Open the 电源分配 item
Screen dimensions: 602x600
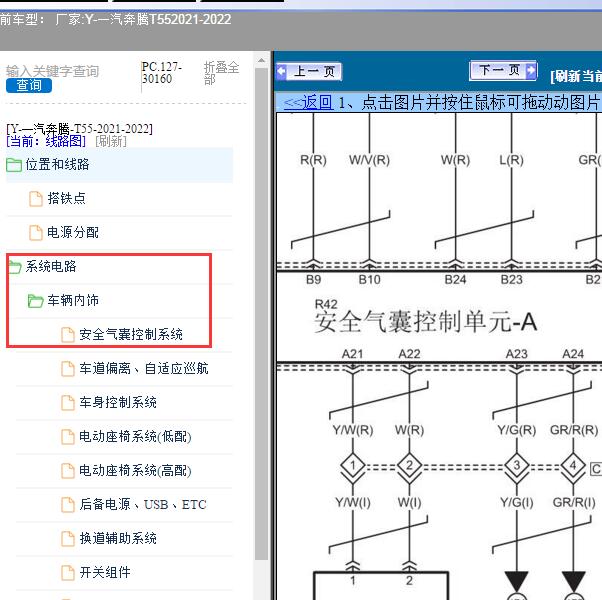[x=73, y=232]
